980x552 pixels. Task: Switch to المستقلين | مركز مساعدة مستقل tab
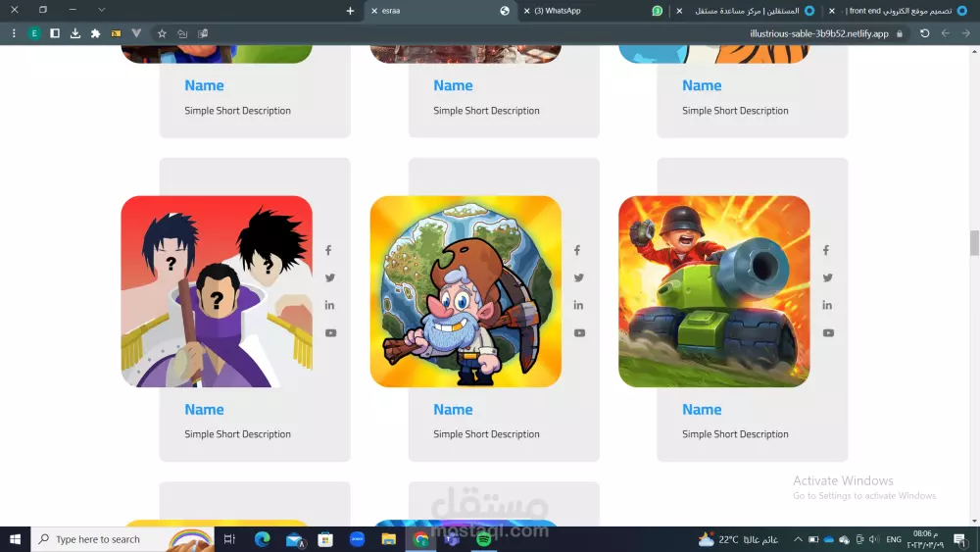pyautogui.click(x=746, y=11)
